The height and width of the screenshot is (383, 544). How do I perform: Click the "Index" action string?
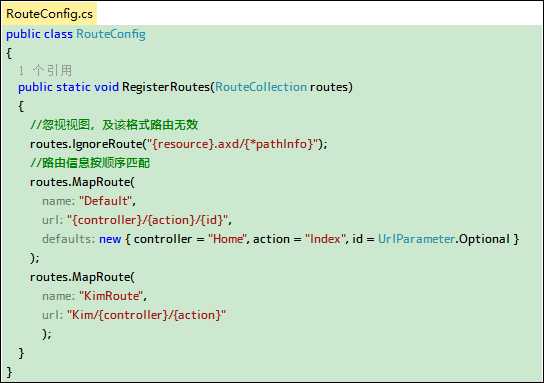(x=325, y=239)
